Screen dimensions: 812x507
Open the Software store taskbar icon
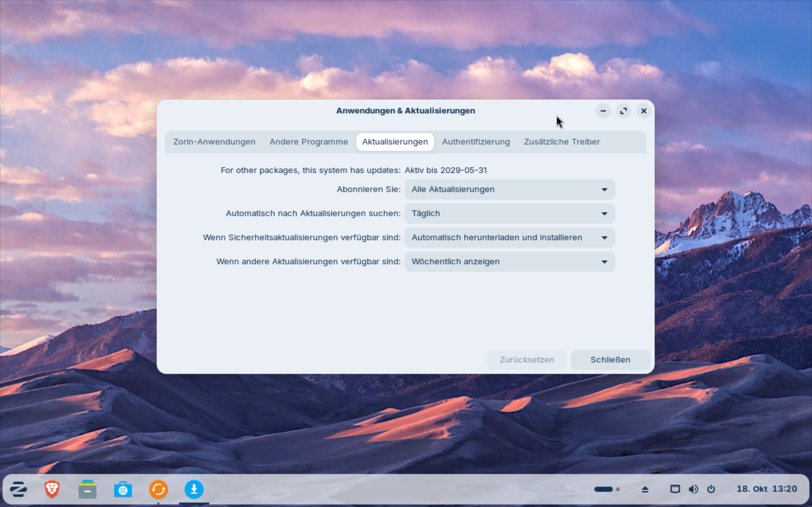(123, 489)
